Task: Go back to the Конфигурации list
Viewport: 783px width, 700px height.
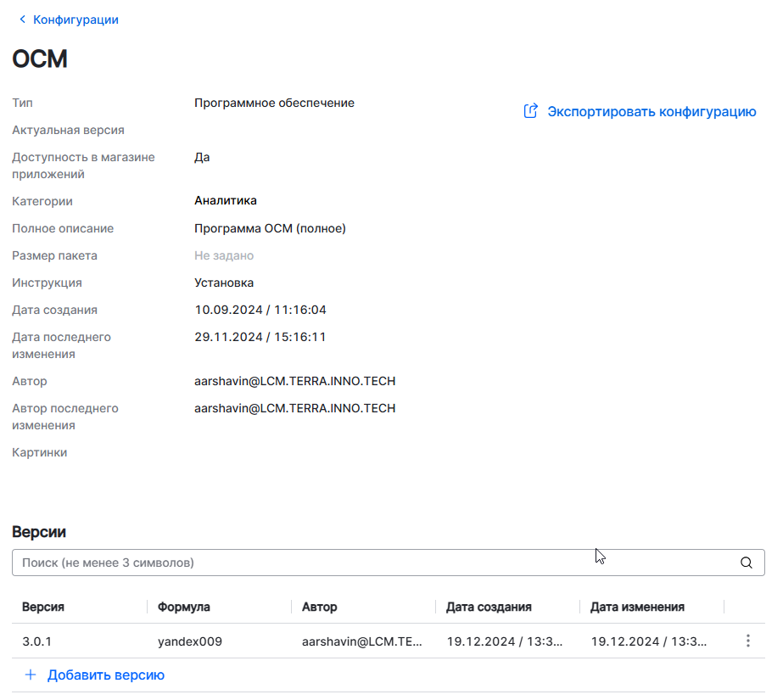Action: coord(75,20)
